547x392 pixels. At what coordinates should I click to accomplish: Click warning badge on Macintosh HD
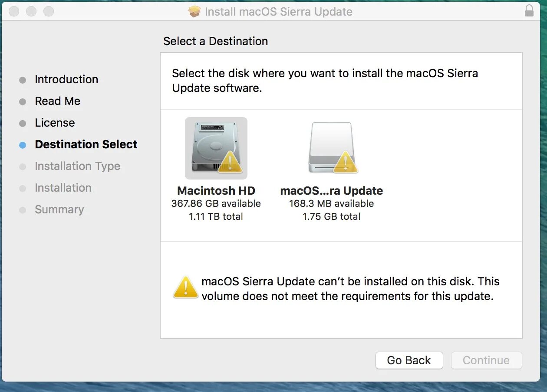230,162
